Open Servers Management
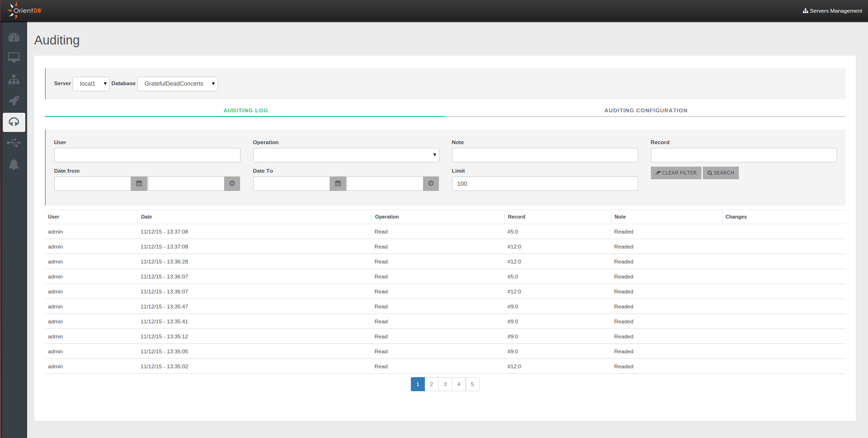The image size is (868, 438). [x=832, y=11]
